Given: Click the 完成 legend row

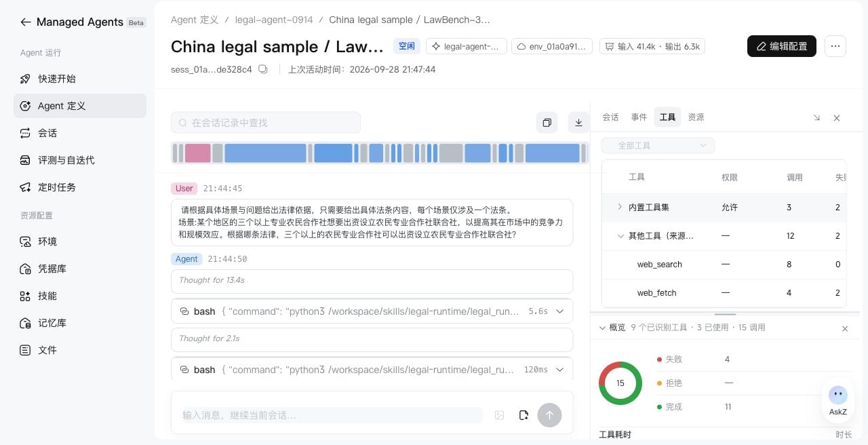Looking at the screenshot, I should (753, 407).
